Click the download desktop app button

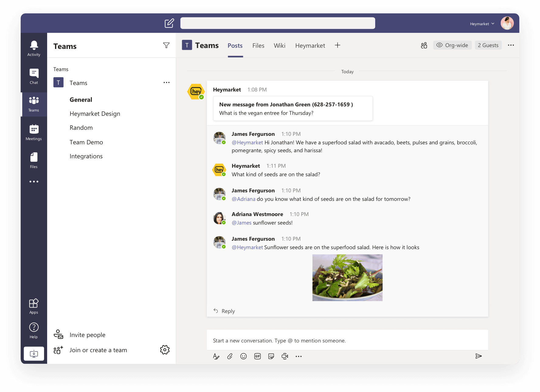34,353
